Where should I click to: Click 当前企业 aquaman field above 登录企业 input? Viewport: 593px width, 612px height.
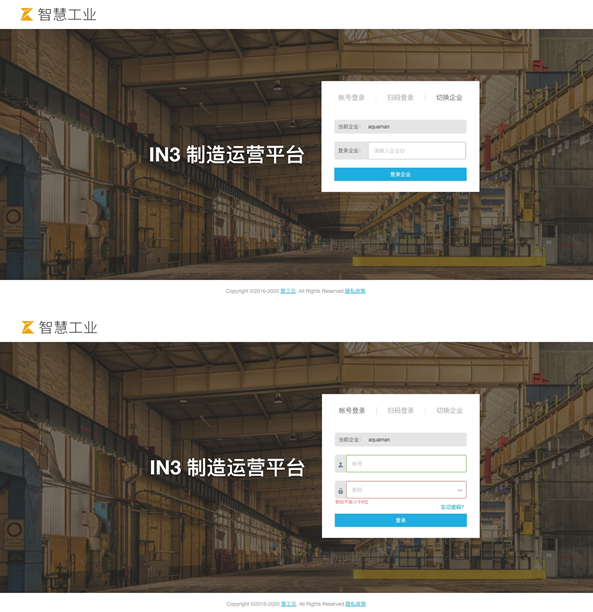pos(400,126)
